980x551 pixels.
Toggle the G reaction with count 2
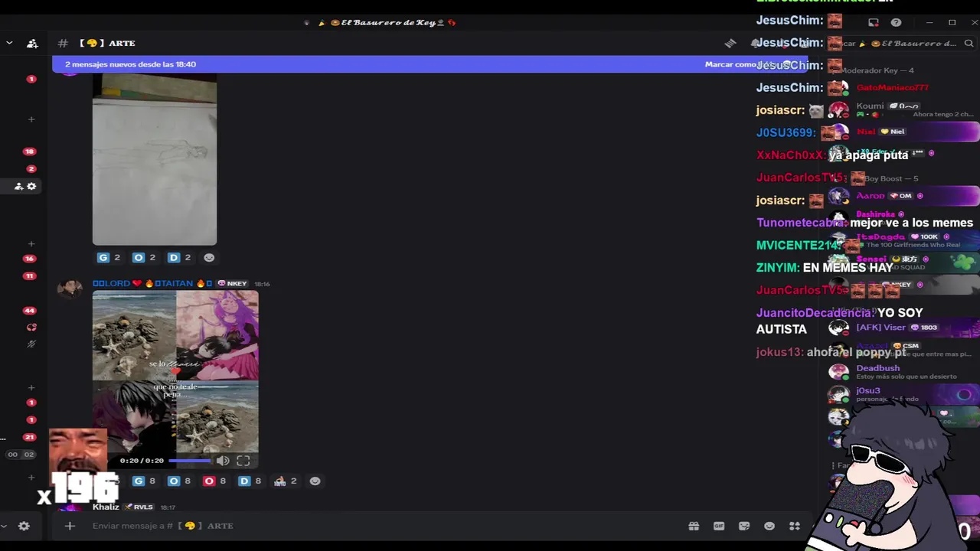coord(108,257)
